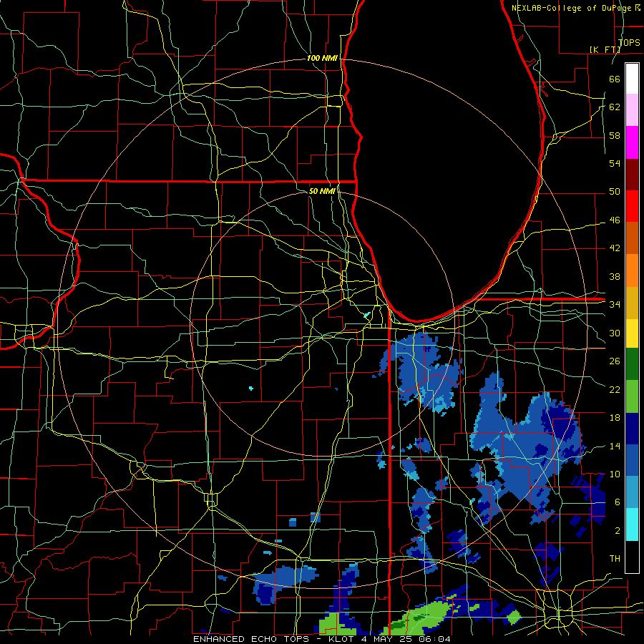Click the '46' legend value
The height and width of the screenshot is (644, 644).
point(615,220)
